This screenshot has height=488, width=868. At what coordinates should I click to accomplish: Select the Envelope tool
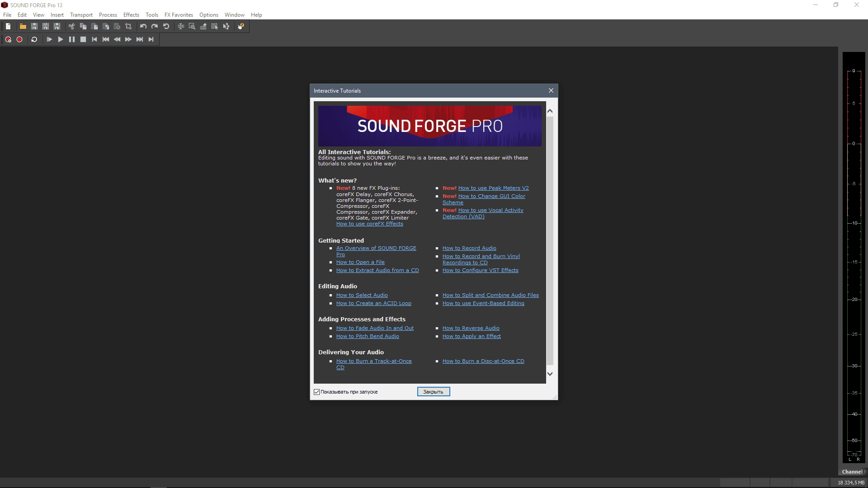pos(226,27)
